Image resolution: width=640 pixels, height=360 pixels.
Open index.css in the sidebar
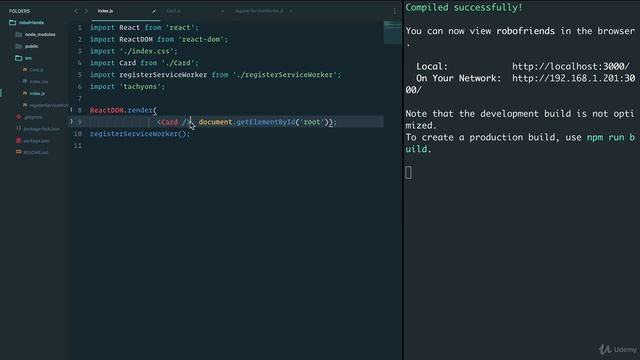pyautogui.click(x=36, y=82)
